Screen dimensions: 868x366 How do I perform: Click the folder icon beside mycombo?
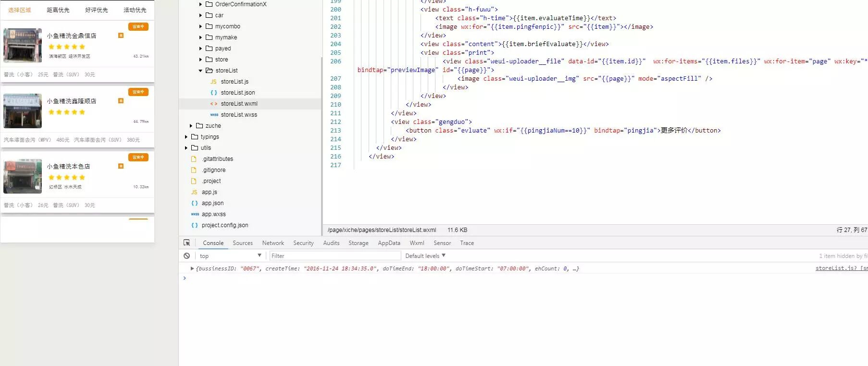point(209,26)
